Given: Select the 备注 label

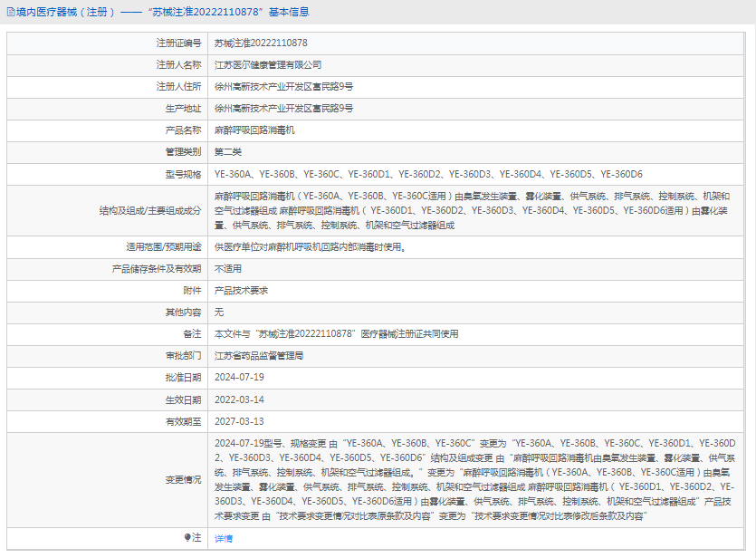Looking at the screenshot, I should point(192,333).
